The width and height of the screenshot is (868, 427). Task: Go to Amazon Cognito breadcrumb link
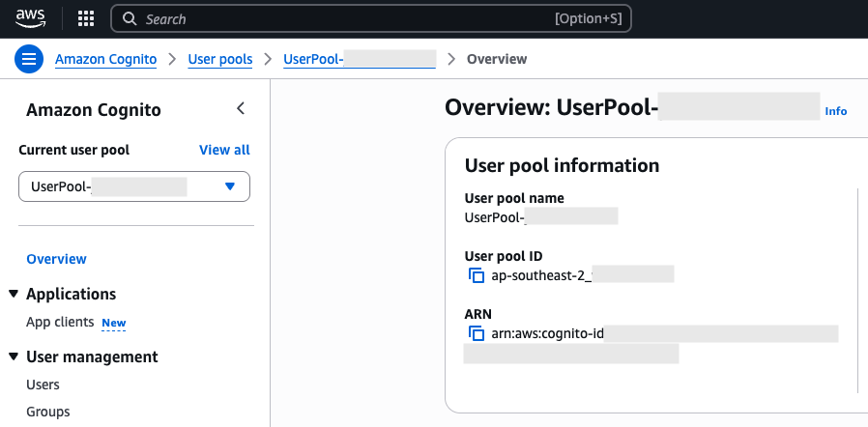click(x=105, y=59)
